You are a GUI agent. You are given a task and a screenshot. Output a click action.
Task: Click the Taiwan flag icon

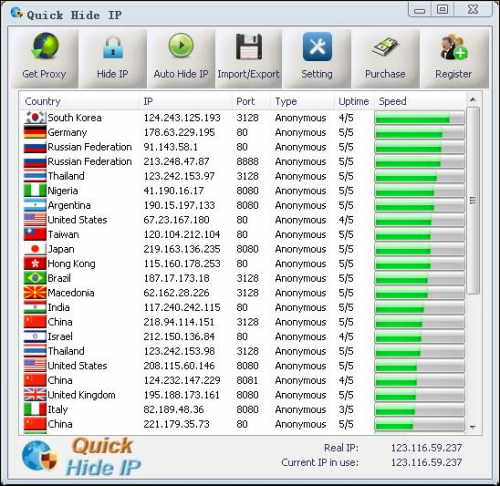(x=35, y=234)
